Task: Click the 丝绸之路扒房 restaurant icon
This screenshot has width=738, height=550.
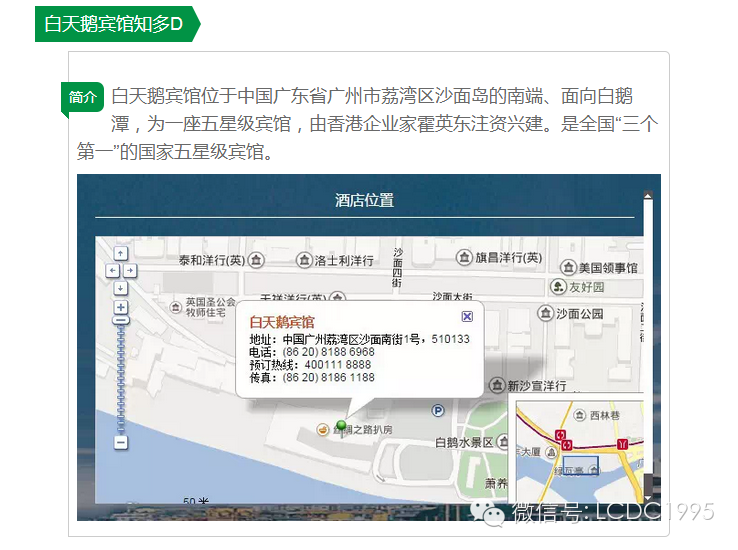Action: pos(323,429)
